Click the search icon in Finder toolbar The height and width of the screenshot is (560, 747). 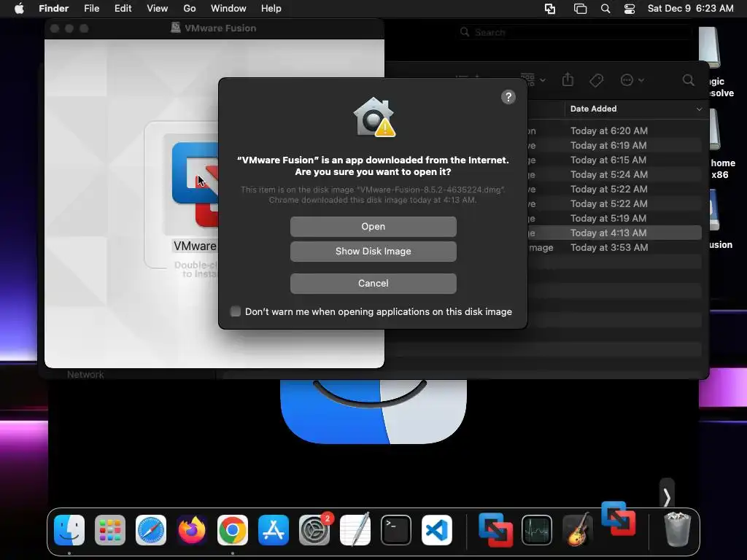(x=689, y=80)
